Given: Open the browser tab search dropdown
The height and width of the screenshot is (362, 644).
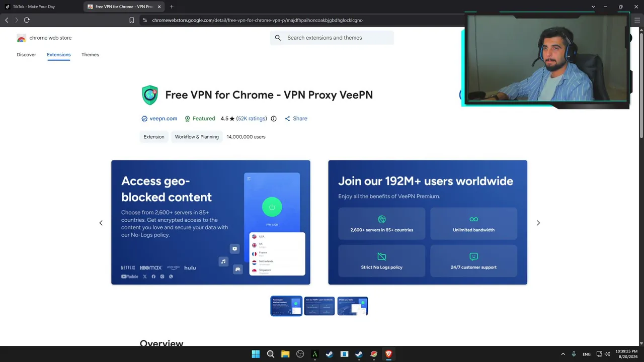Looking at the screenshot, I should [593, 7].
